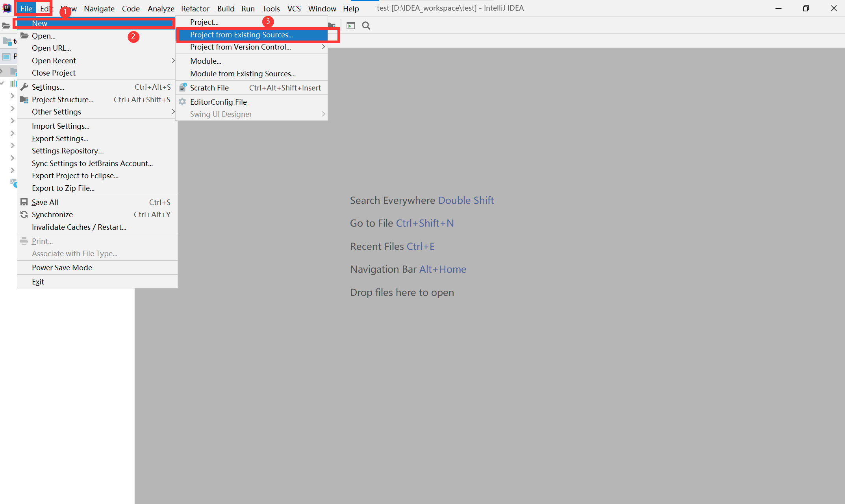Select EditorConfig File option
This screenshot has height=504, width=845.
(x=218, y=102)
